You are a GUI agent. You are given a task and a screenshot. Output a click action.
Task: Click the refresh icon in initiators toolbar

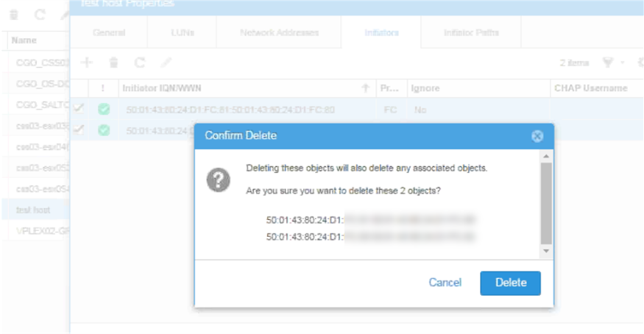tap(140, 63)
